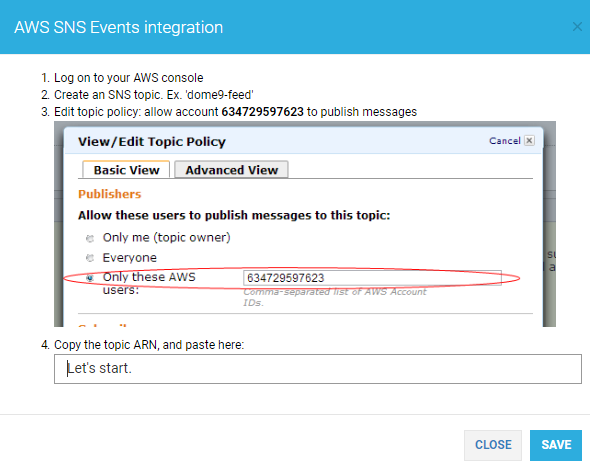590x468 pixels.
Task: Click the small X box next to Cancel
Action: click(529, 140)
